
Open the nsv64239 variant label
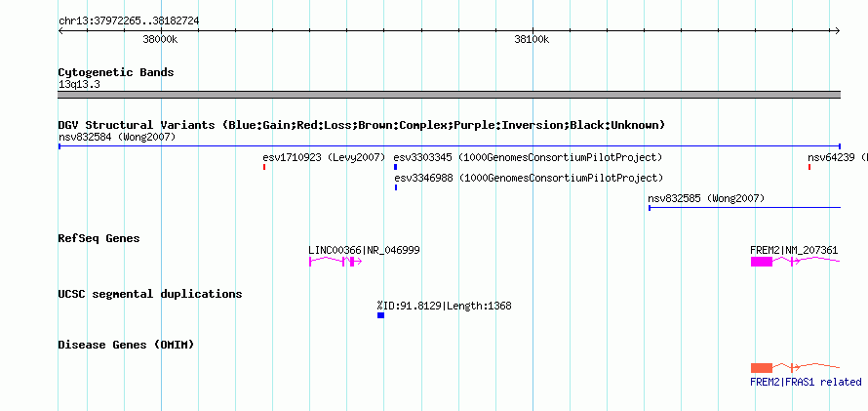tap(838, 158)
